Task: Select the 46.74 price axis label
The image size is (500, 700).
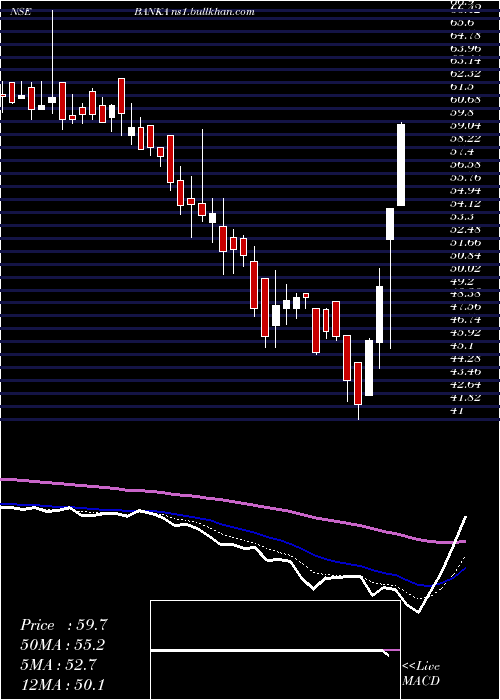Action: 467,321
